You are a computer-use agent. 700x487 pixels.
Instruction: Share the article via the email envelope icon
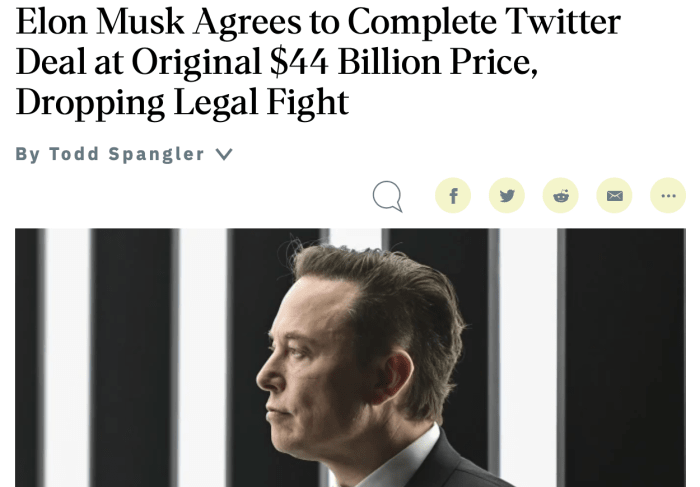tap(614, 195)
